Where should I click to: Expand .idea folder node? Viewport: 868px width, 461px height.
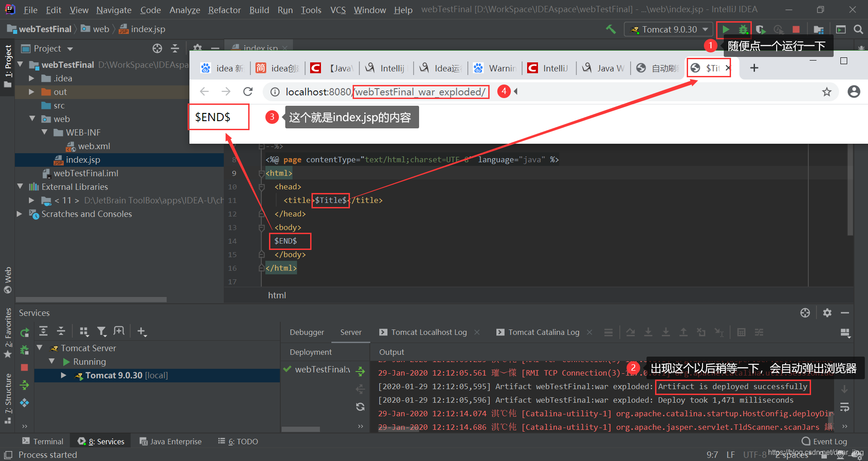[31, 78]
